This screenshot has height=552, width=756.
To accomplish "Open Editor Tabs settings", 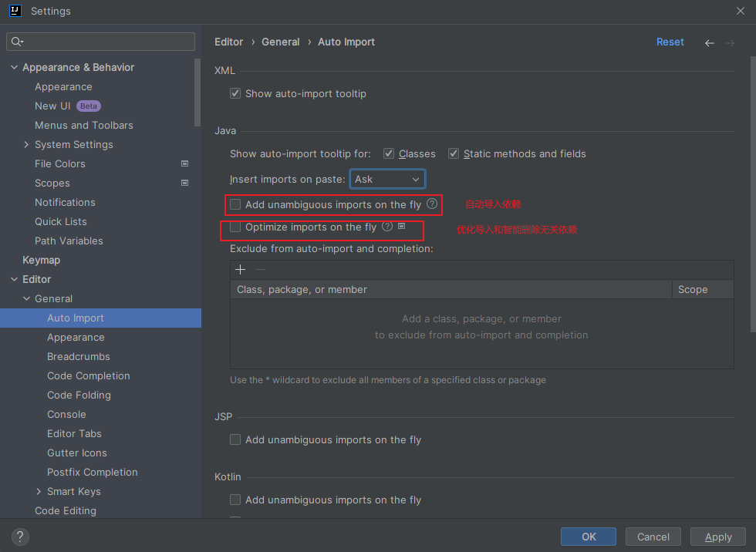I will [x=74, y=433].
